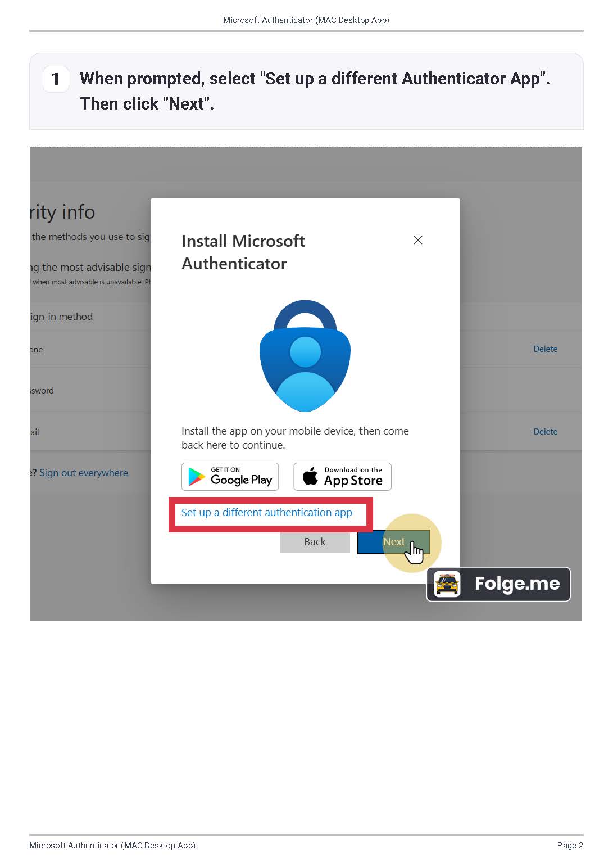Close the Install Microsoft Authenticator dialog

coord(417,240)
